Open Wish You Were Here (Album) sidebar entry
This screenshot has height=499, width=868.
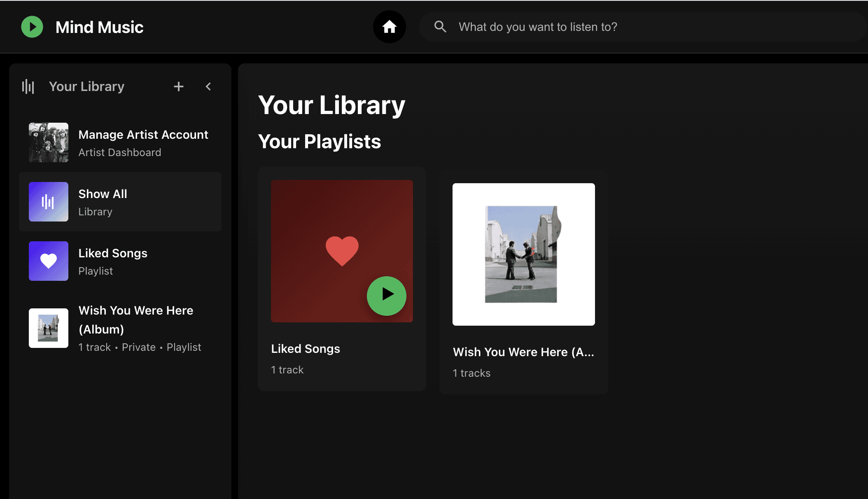(136, 319)
